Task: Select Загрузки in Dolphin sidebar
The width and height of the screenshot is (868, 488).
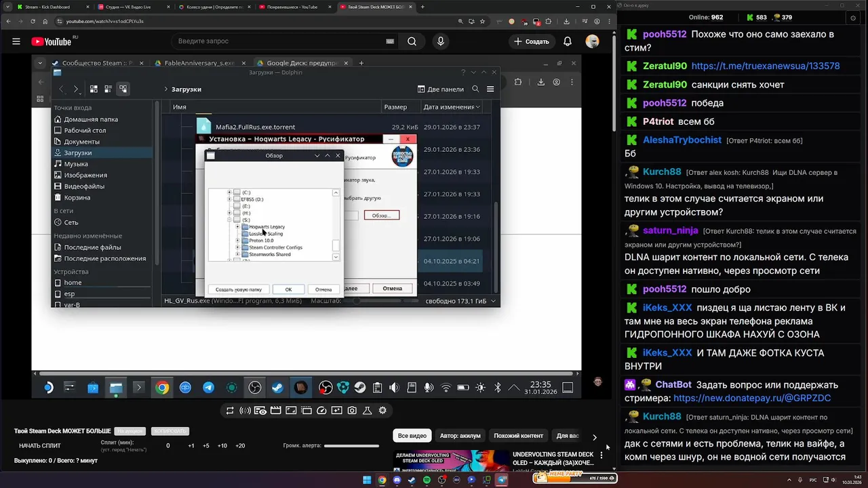Action: point(104,152)
